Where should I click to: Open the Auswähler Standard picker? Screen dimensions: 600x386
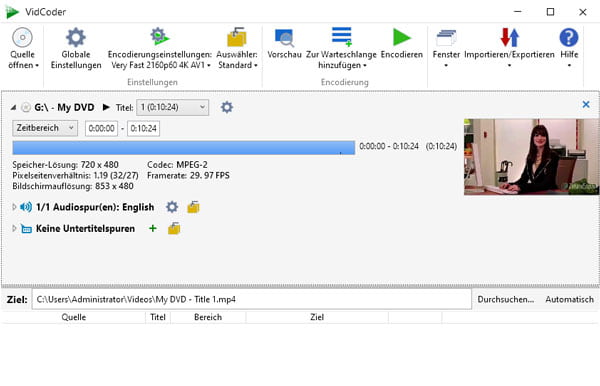click(x=237, y=49)
